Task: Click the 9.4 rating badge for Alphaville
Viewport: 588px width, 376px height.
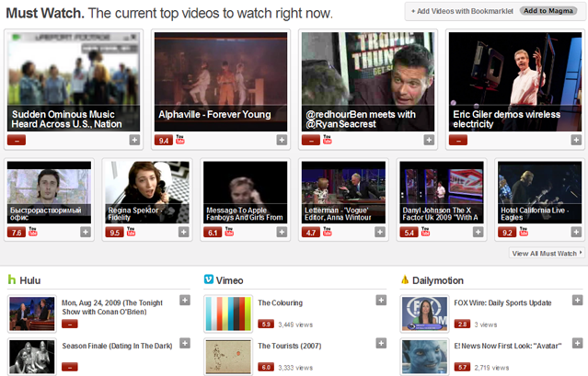Action: click(164, 141)
